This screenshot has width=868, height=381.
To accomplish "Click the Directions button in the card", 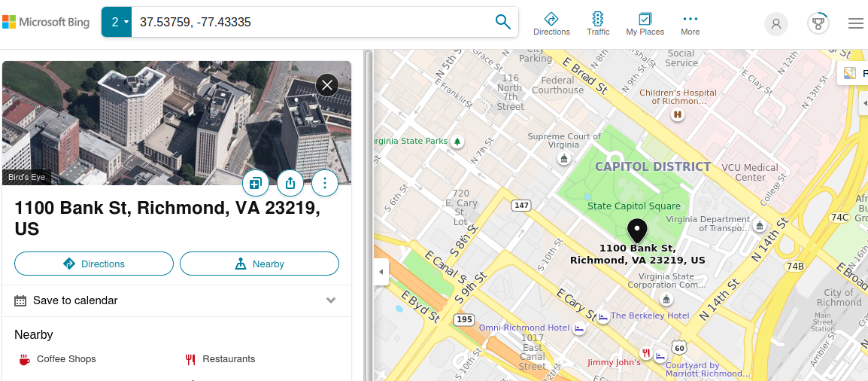I will [x=94, y=264].
